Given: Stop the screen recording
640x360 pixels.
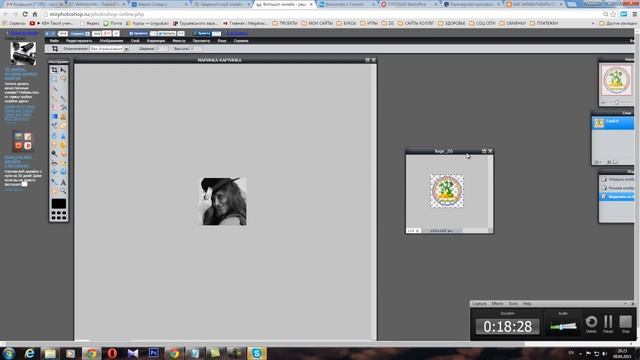Looking at the screenshot, I should point(625,322).
